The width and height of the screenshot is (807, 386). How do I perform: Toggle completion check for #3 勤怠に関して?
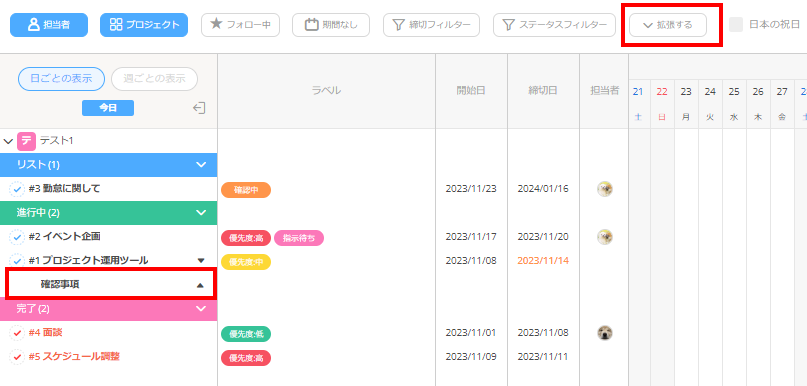point(17,189)
